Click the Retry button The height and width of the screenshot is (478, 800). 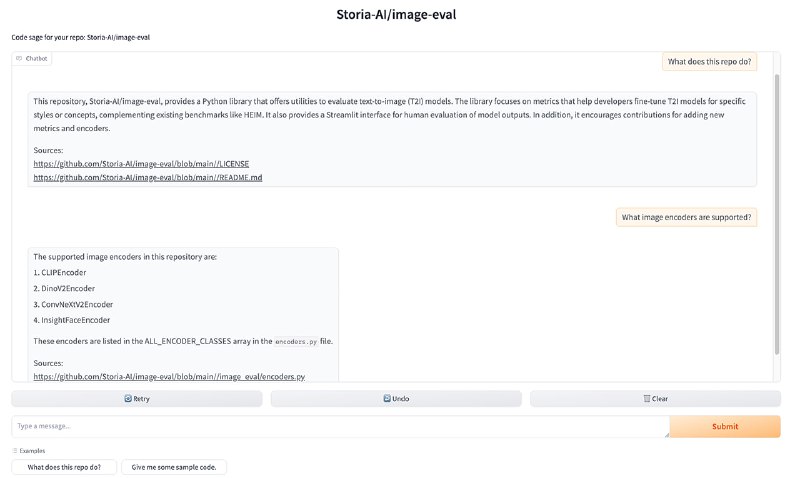tap(137, 398)
